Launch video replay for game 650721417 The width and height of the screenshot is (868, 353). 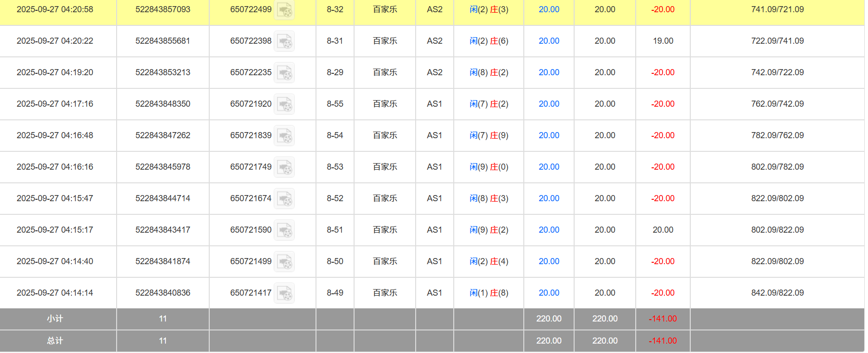[x=284, y=293]
